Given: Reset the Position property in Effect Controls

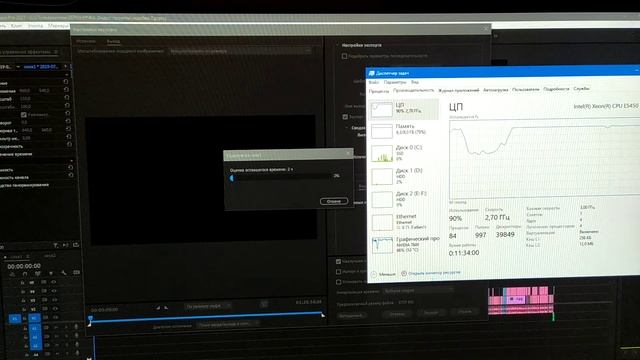Looking at the screenshot, I should (67, 90).
